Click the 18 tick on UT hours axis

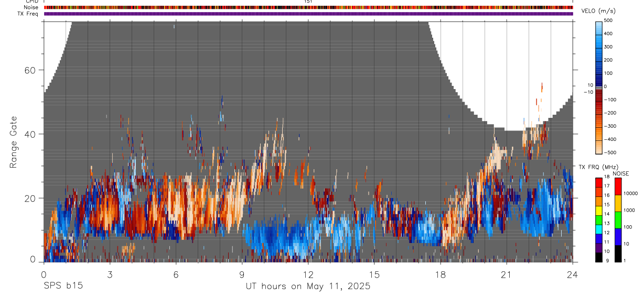441,274
